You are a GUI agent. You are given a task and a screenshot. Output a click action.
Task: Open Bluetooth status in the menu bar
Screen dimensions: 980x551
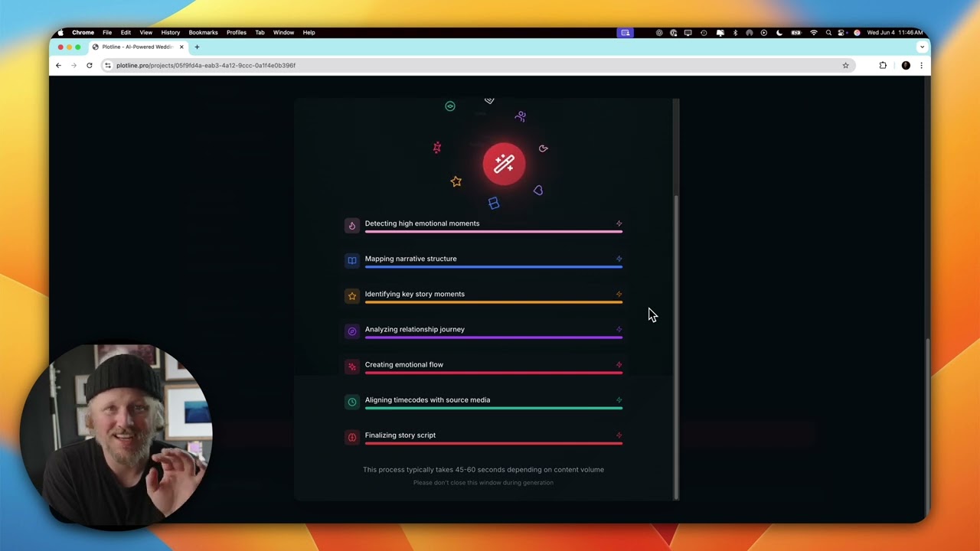[x=735, y=32]
